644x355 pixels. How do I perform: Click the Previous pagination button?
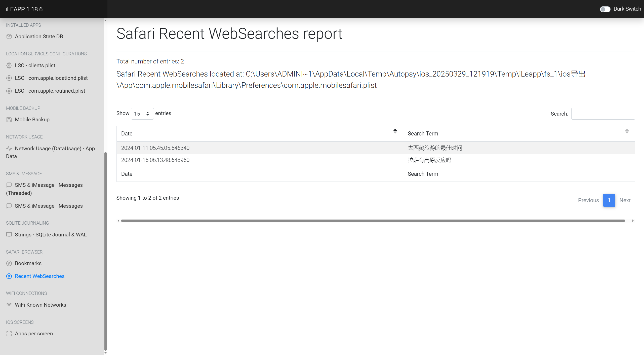click(588, 200)
